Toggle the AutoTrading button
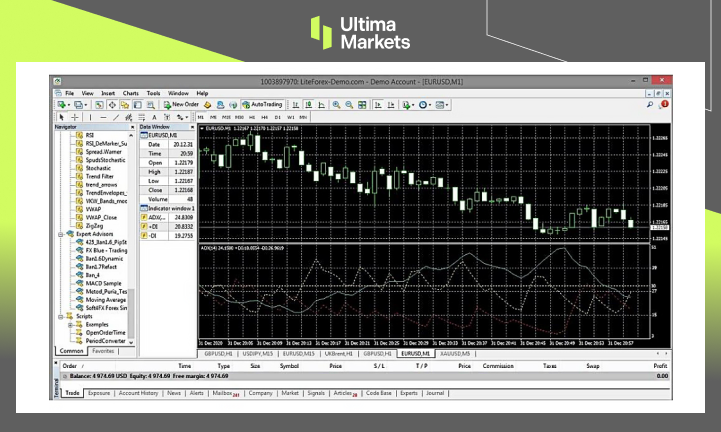The height and width of the screenshot is (432, 721). coord(262,105)
